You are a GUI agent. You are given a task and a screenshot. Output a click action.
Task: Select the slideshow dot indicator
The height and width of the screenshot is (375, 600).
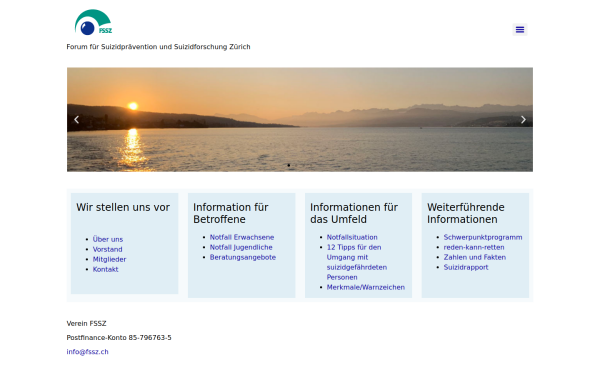pos(289,165)
